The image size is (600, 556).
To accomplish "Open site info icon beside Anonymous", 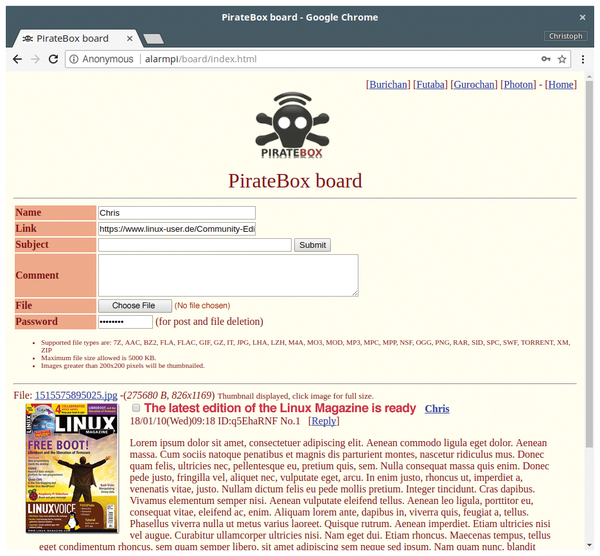I will [74, 59].
